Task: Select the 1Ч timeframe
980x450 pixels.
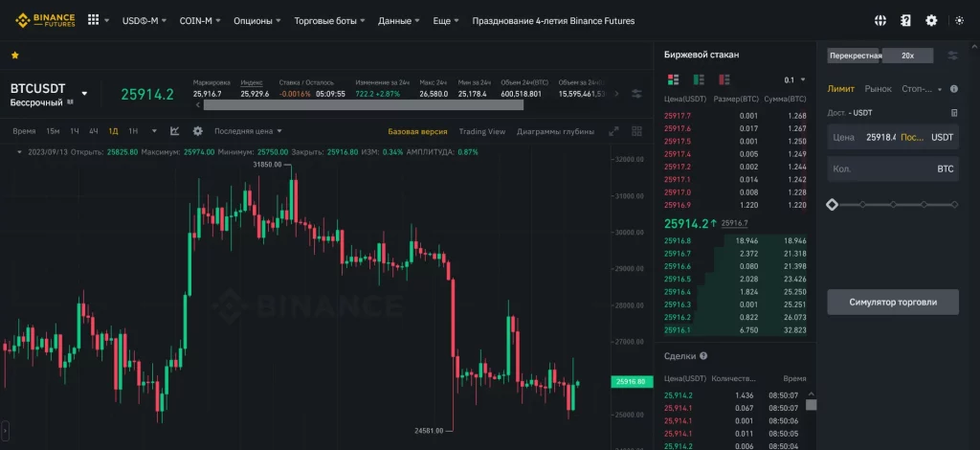Action: (x=75, y=131)
